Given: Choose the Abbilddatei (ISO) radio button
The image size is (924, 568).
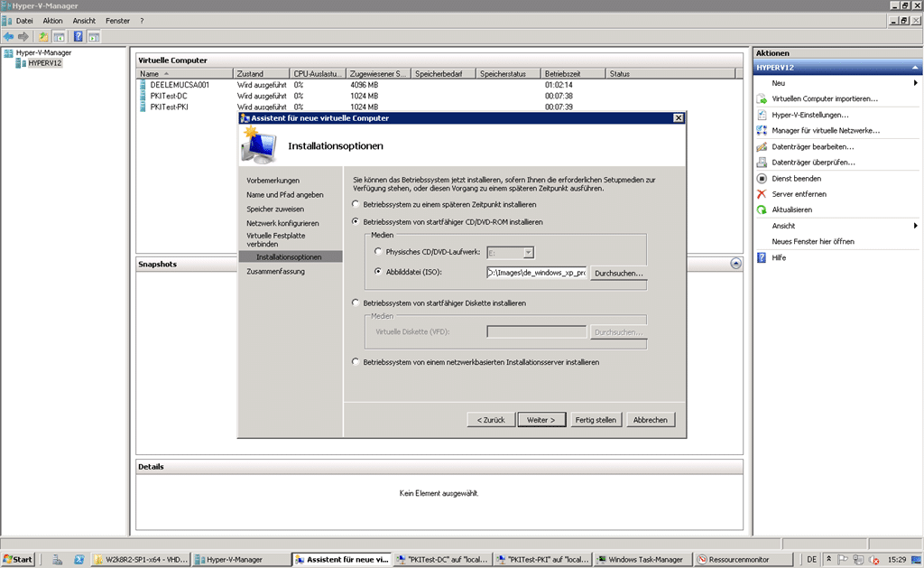Looking at the screenshot, I should (378, 272).
